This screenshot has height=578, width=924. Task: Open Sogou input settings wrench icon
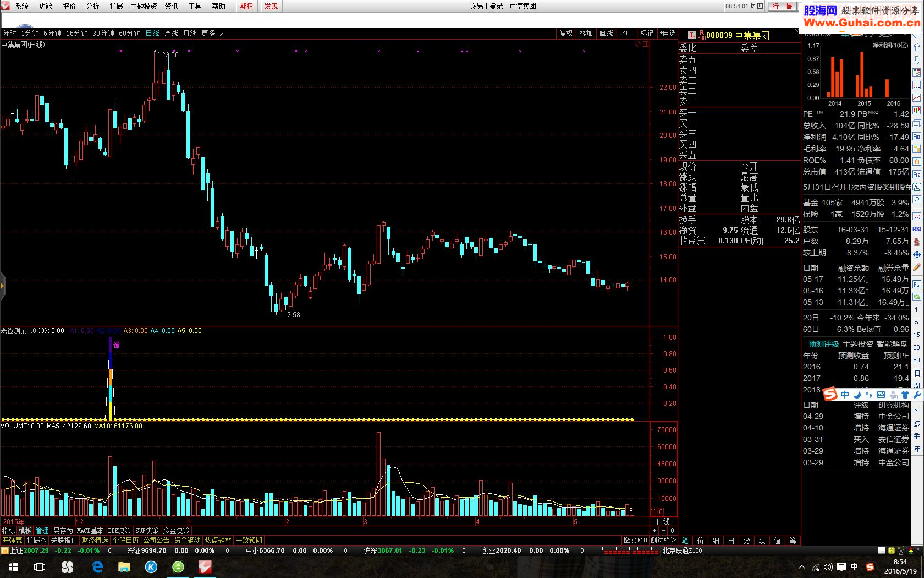pos(917,395)
